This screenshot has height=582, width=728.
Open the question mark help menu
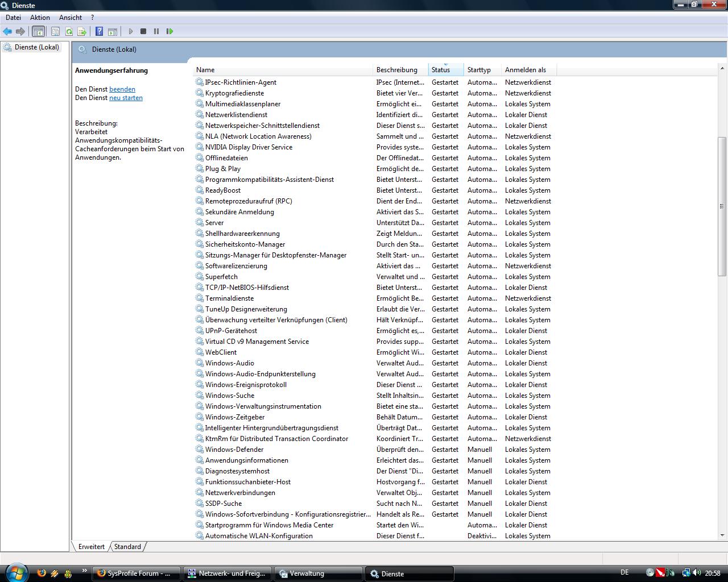[x=92, y=18]
